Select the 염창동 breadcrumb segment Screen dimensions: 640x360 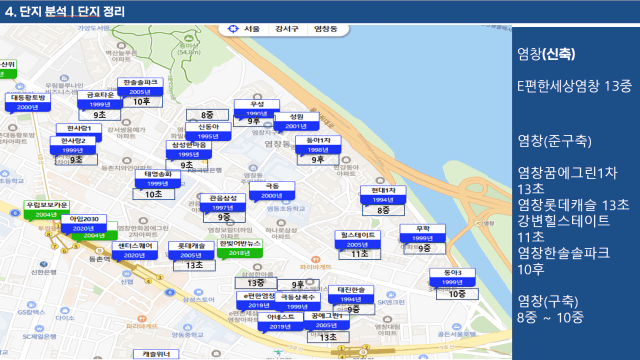point(325,29)
